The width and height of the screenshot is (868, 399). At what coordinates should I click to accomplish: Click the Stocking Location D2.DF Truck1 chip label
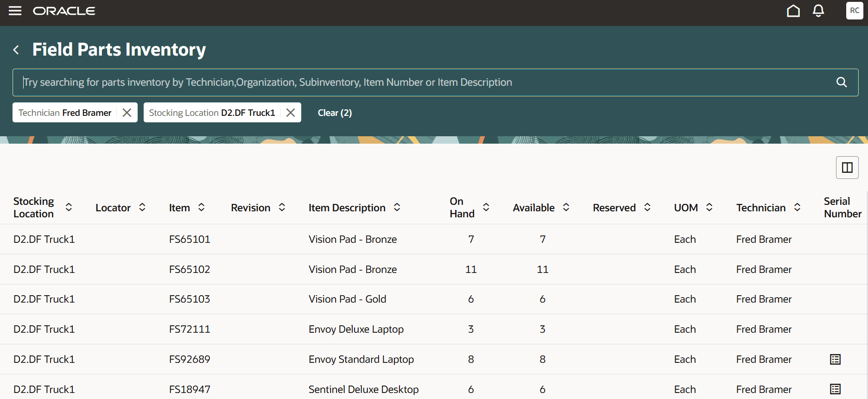(212, 113)
